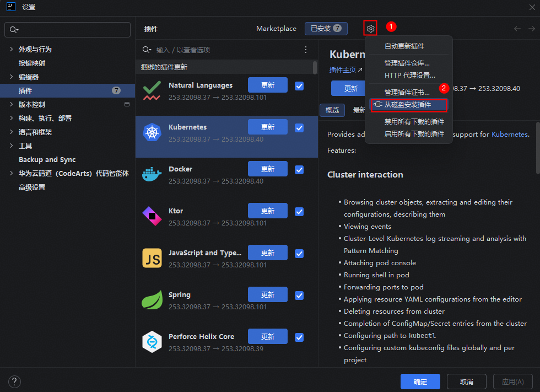Click the Docker whale plugin icon
The width and height of the screenshot is (540, 392).
152,174
